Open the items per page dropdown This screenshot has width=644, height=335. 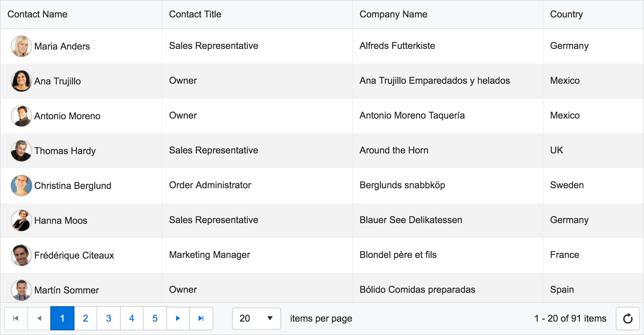pyautogui.click(x=256, y=318)
